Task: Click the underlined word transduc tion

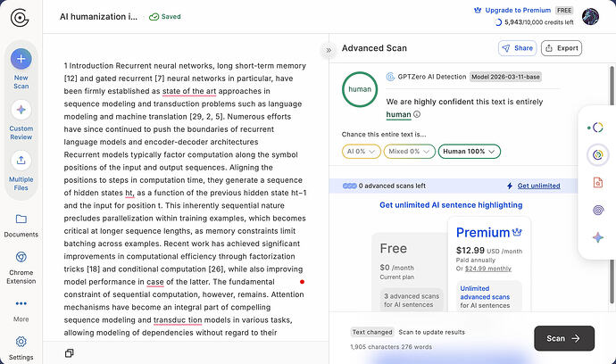Action: 178,320
